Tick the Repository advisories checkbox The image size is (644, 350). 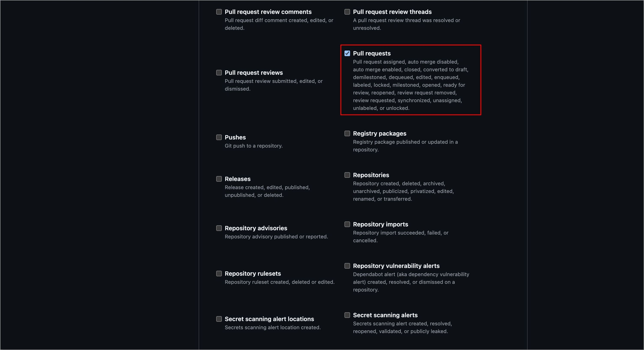219,228
